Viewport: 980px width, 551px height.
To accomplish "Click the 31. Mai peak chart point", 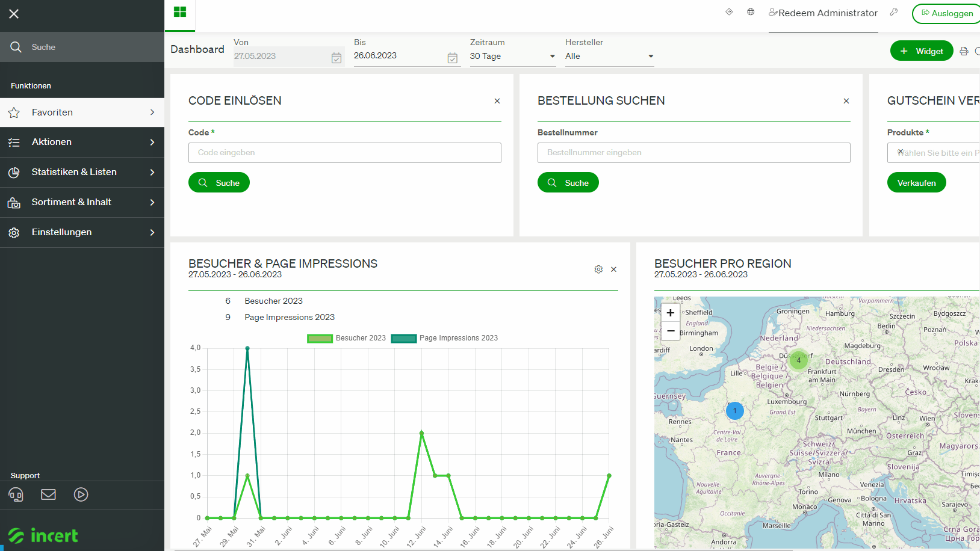I will tap(247, 348).
